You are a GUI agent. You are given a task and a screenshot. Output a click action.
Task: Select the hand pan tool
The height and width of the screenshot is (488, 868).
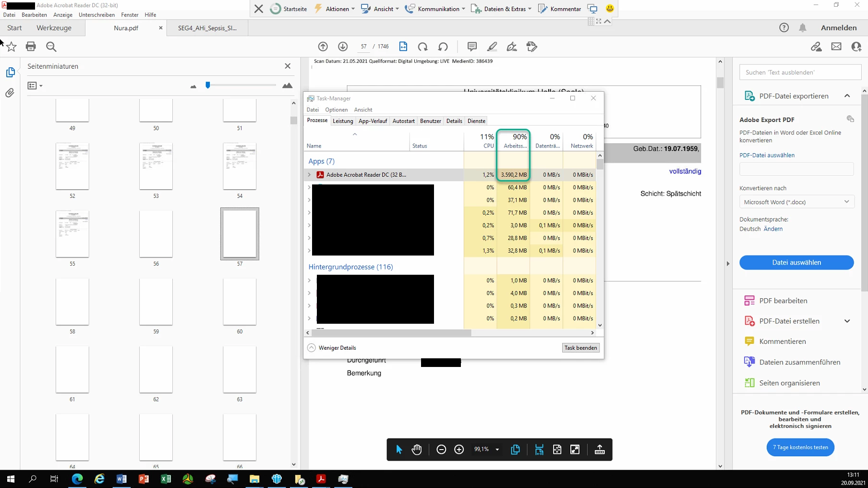click(417, 450)
